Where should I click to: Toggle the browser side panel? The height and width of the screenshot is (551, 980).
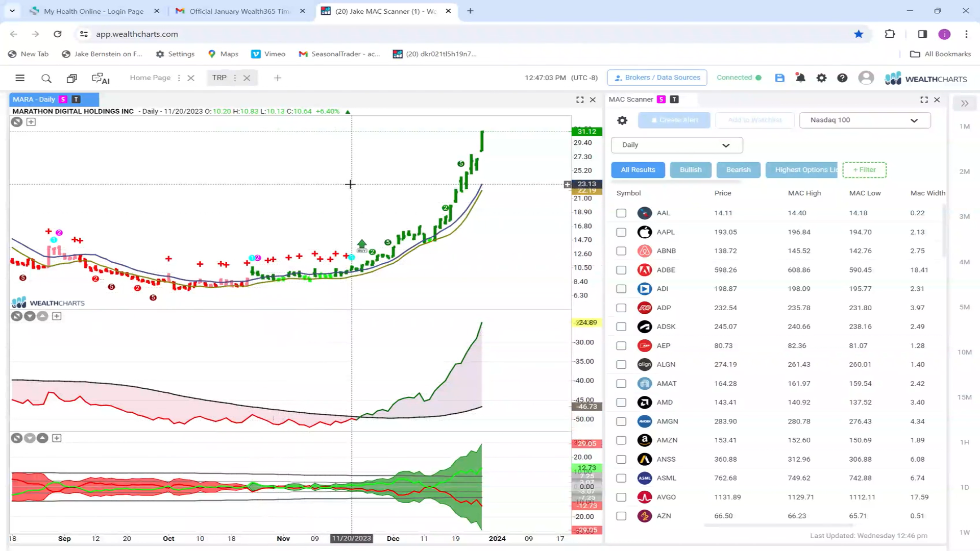[x=922, y=34]
